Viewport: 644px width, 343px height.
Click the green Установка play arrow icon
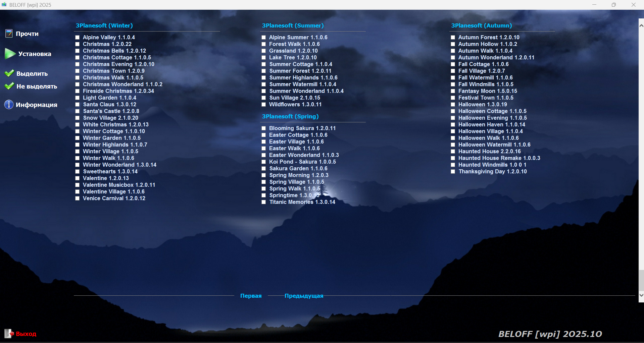click(10, 53)
